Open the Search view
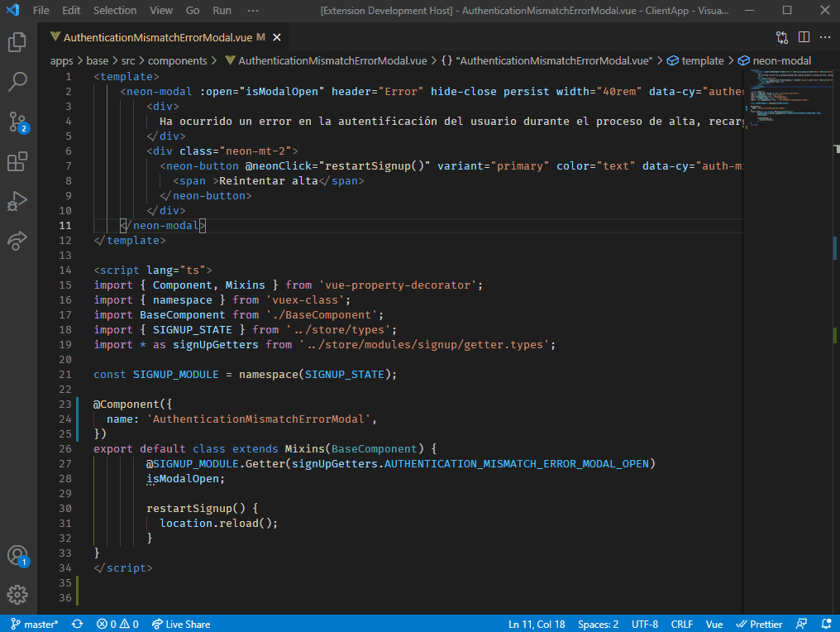 [x=17, y=81]
